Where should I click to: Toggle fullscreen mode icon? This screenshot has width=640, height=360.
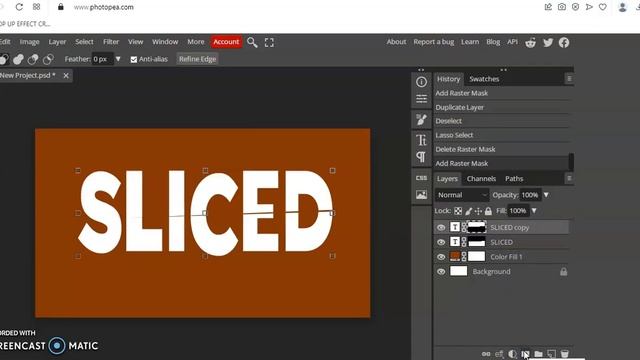click(269, 42)
